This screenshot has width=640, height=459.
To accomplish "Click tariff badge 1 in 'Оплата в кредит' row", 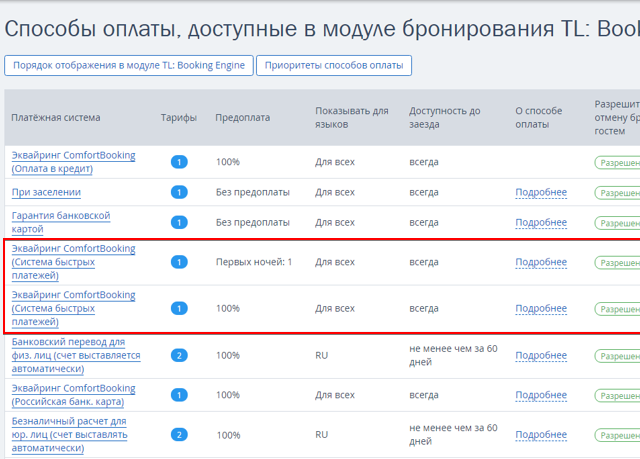I will pyautogui.click(x=179, y=162).
